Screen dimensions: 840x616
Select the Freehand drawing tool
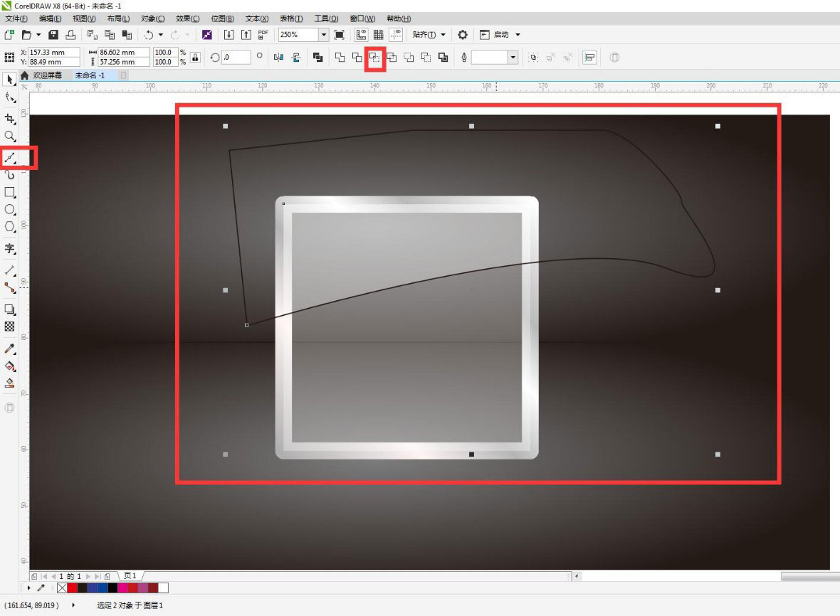(10, 157)
